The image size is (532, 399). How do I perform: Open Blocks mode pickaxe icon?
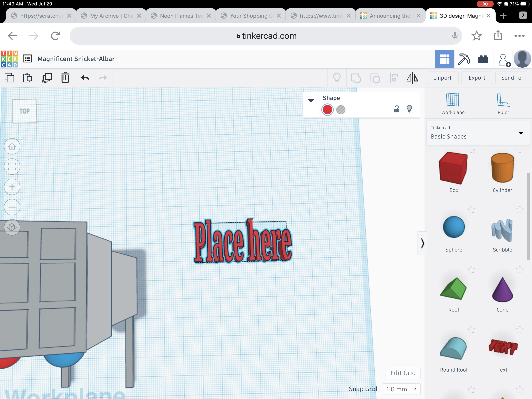pos(464,59)
